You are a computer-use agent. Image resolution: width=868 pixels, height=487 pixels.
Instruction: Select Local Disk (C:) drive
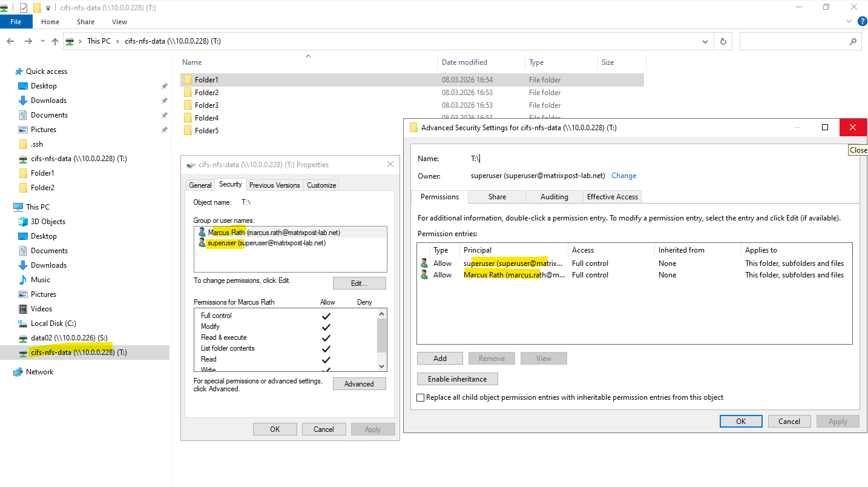pyautogui.click(x=53, y=323)
